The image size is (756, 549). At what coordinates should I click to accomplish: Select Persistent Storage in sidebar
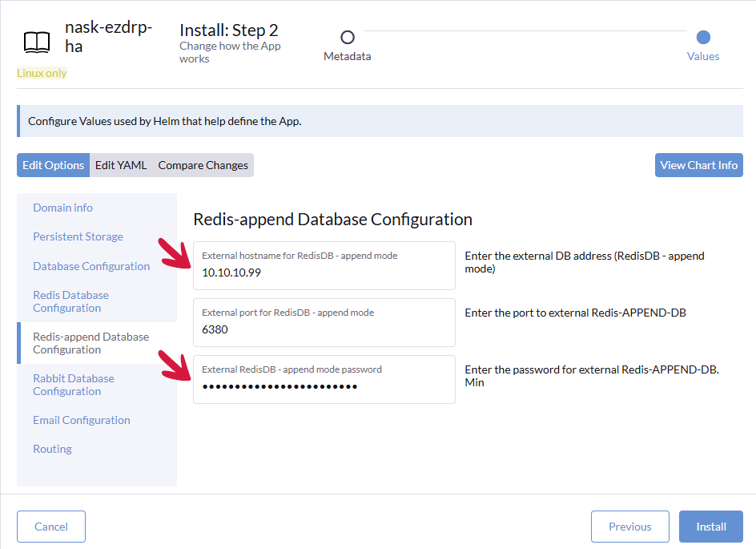(78, 236)
